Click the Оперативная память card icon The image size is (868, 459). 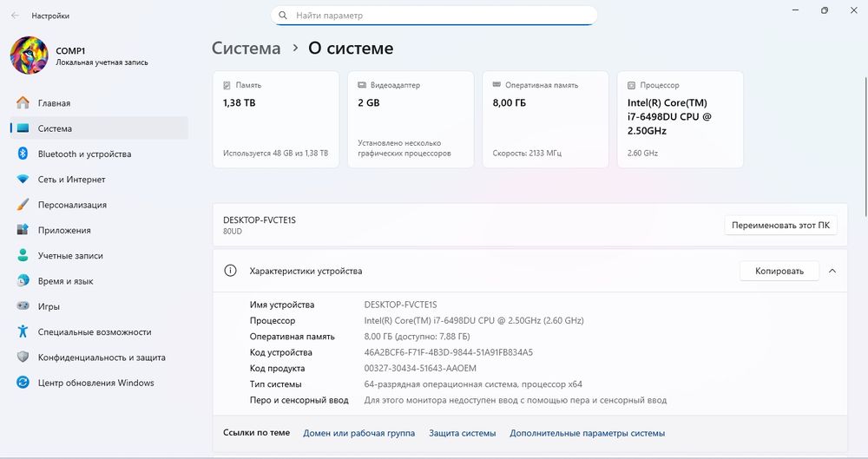[496, 85]
